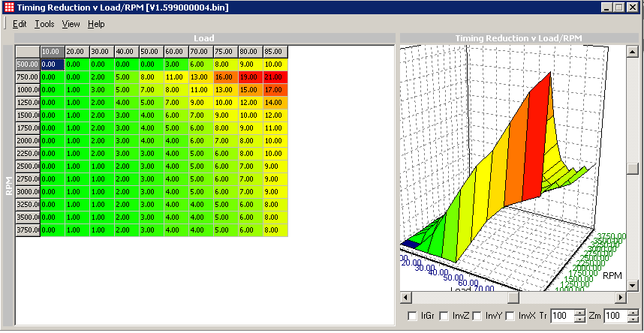This screenshot has width=644, height=333.
Task: Click the Tr value input field
Action: click(x=561, y=316)
